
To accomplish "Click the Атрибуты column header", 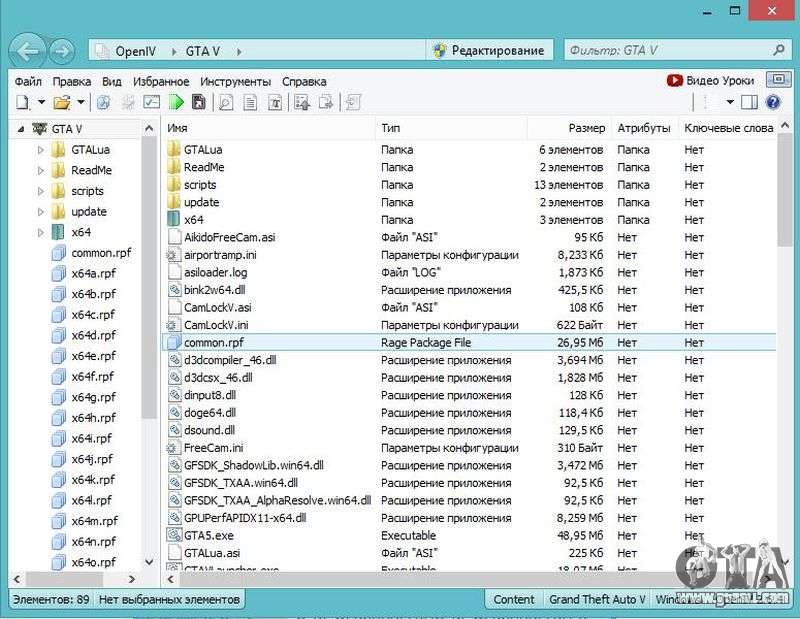I will [644, 128].
